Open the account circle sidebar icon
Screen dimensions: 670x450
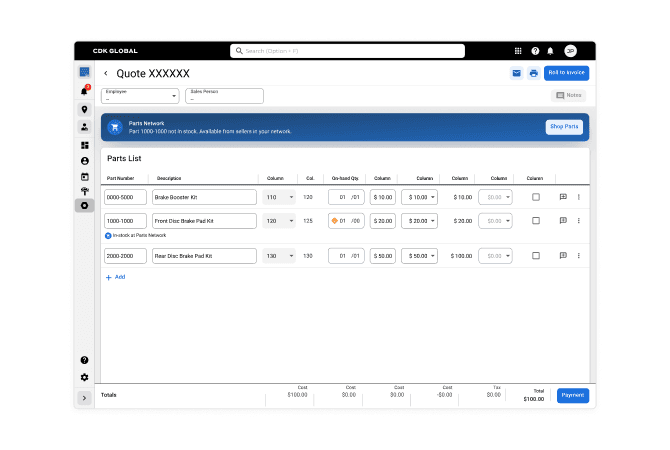[x=85, y=161]
